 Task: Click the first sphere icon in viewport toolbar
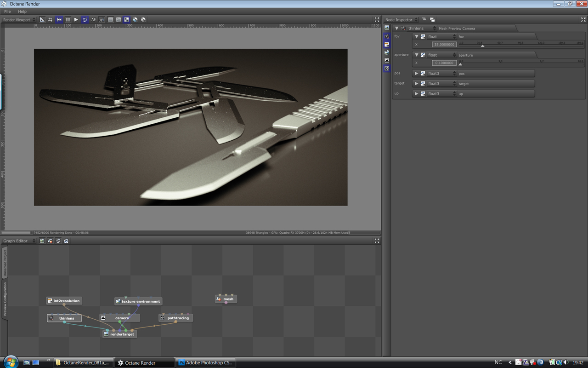tap(135, 20)
